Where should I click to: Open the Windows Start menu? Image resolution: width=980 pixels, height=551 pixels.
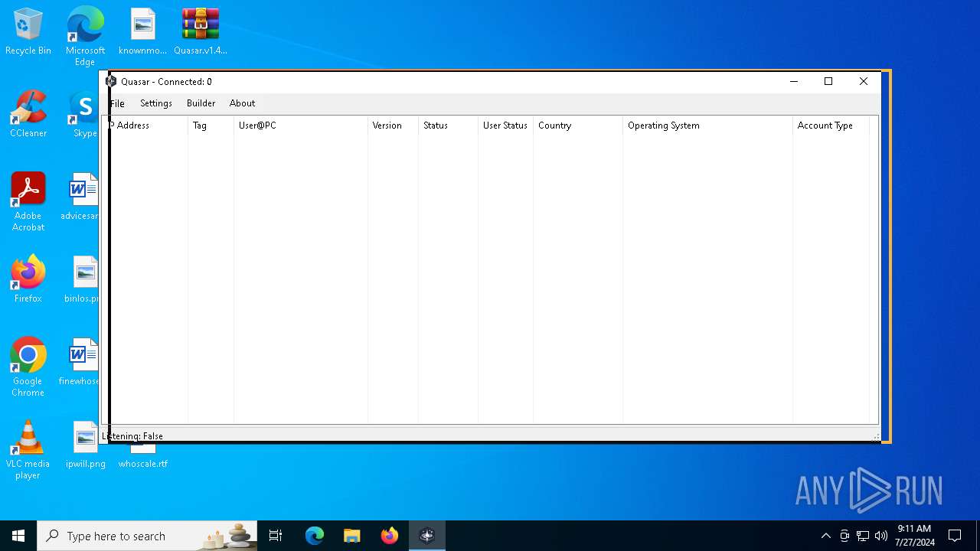(x=18, y=536)
